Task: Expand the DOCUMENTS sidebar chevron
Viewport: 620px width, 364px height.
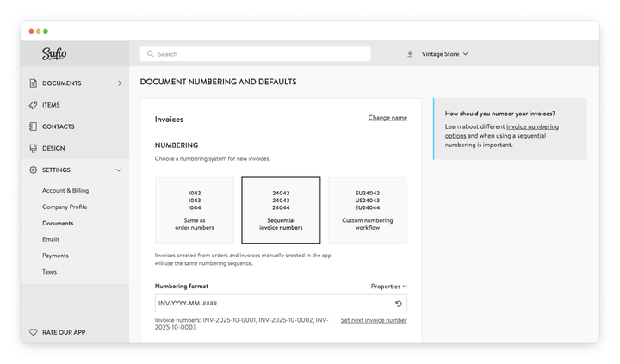Action: (x=120, y=83)
